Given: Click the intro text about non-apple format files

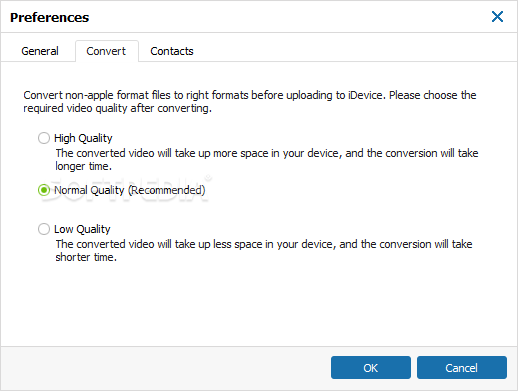Looking at the screenshot, I should 250,101.
